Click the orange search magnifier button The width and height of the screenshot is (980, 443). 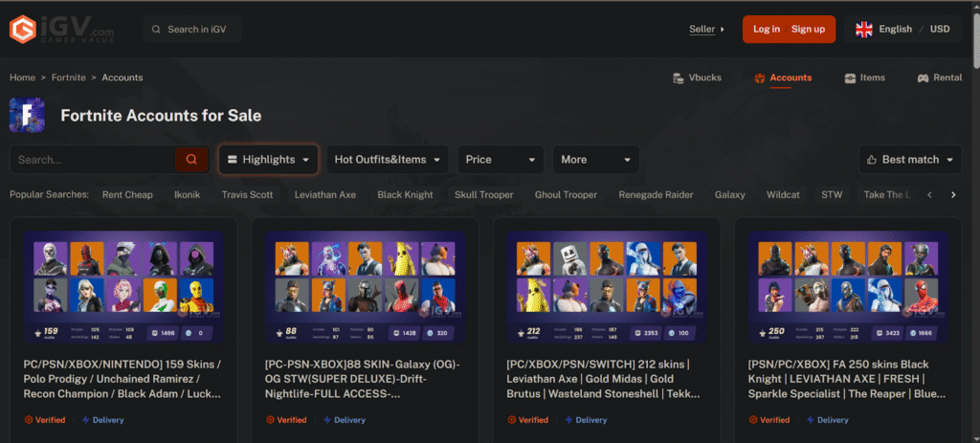click(x=191, y=160)
